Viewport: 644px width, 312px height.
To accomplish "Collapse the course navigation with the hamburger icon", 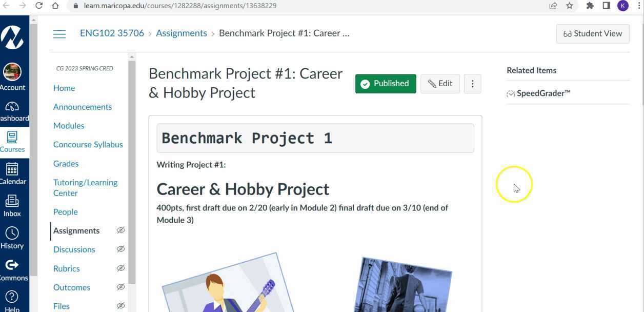I will (x=59, y=33).
